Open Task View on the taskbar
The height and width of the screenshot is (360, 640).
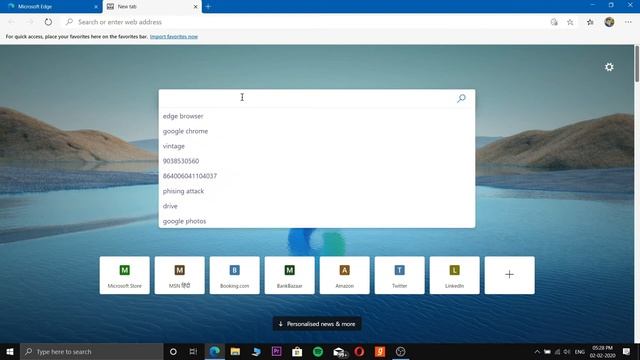click(x=193, y=351)
